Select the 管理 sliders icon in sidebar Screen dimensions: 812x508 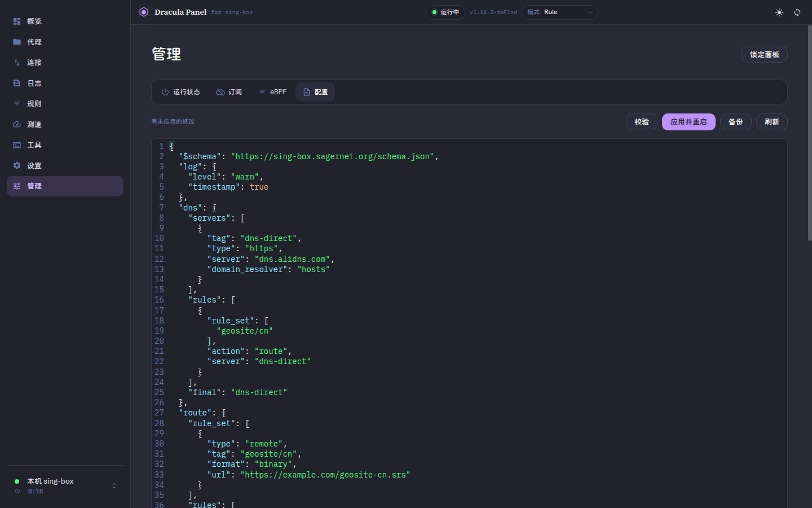click(x=17, y=186)
